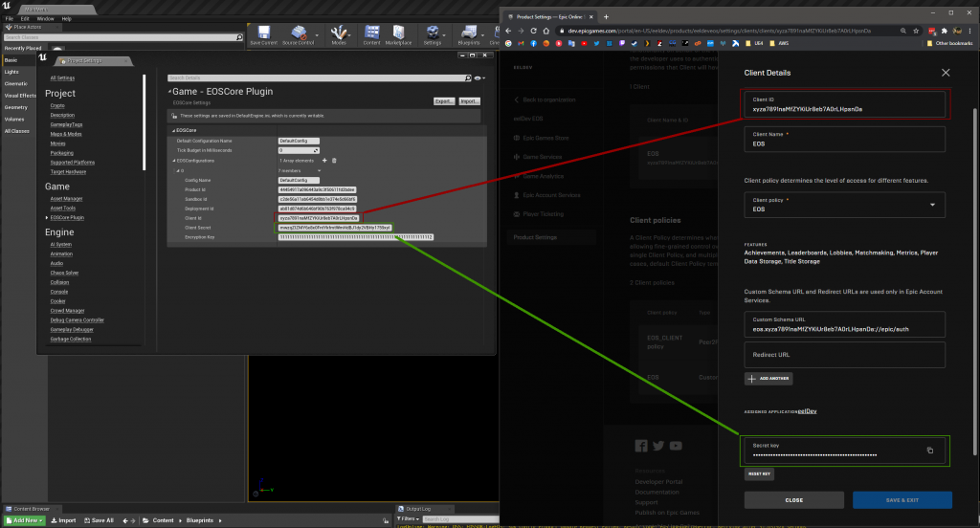
Task: Open details view options eye dropdown
Action: [x=479, y=78]
